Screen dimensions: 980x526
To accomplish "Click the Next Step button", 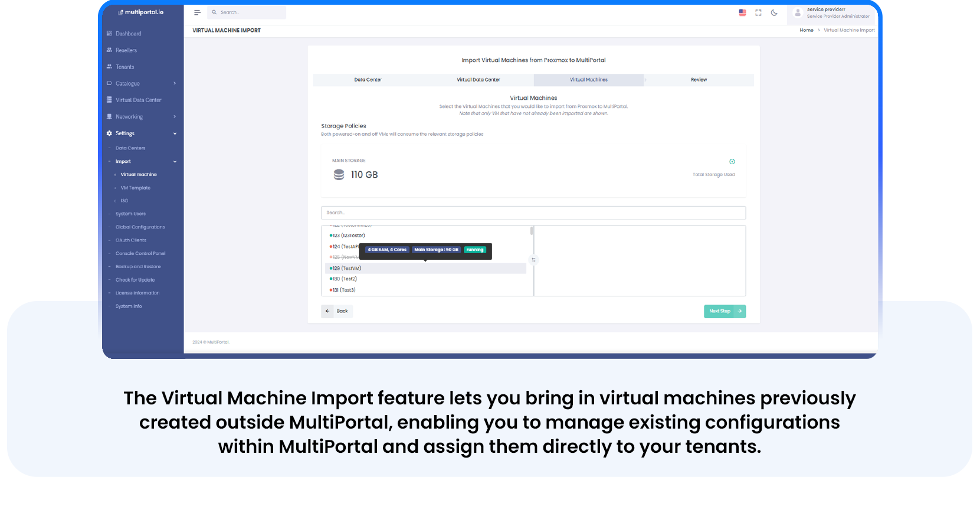I will coord(725,311).
